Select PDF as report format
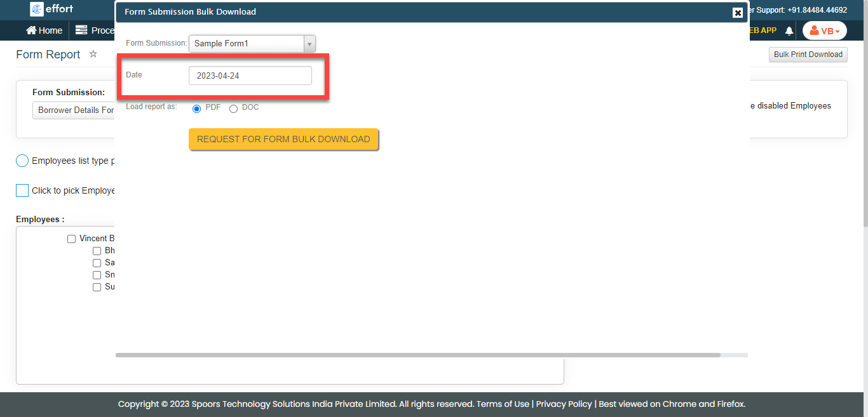 click(196, 108)
